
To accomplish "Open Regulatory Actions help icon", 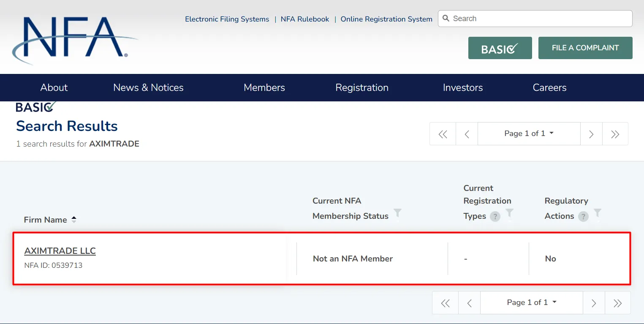I will 583,217.
